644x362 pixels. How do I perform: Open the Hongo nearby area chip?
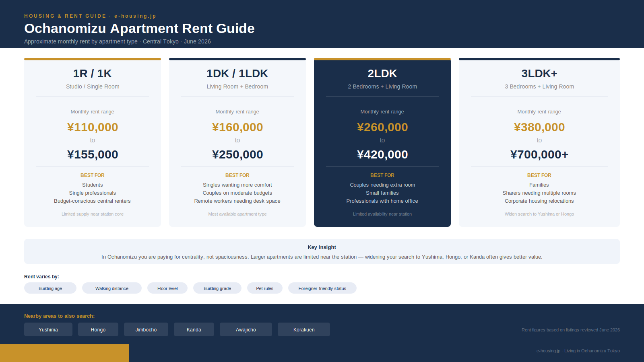coord(98,329)
